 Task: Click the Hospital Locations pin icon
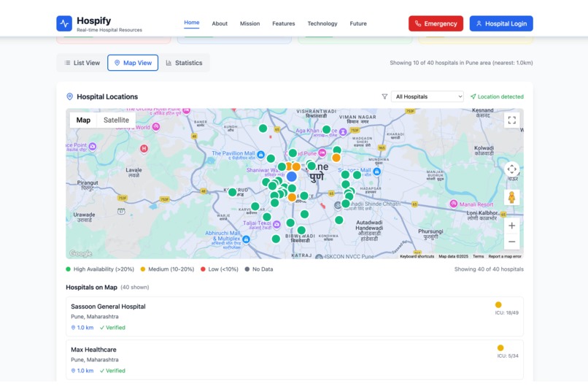69,96
